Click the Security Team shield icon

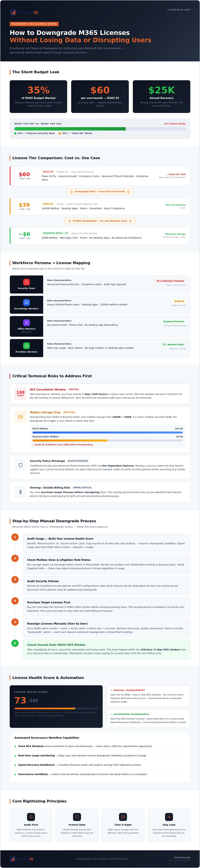pos(27,282)
